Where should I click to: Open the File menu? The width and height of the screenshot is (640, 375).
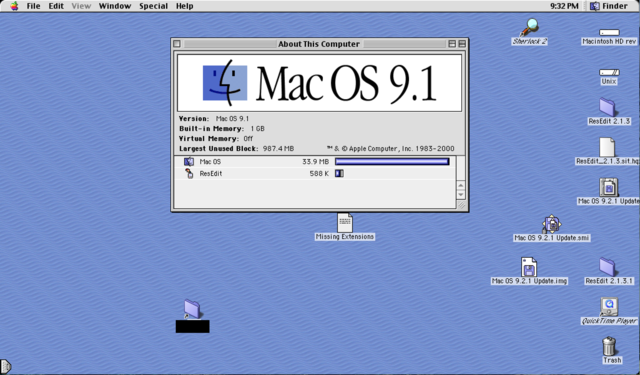click(33, 6)
